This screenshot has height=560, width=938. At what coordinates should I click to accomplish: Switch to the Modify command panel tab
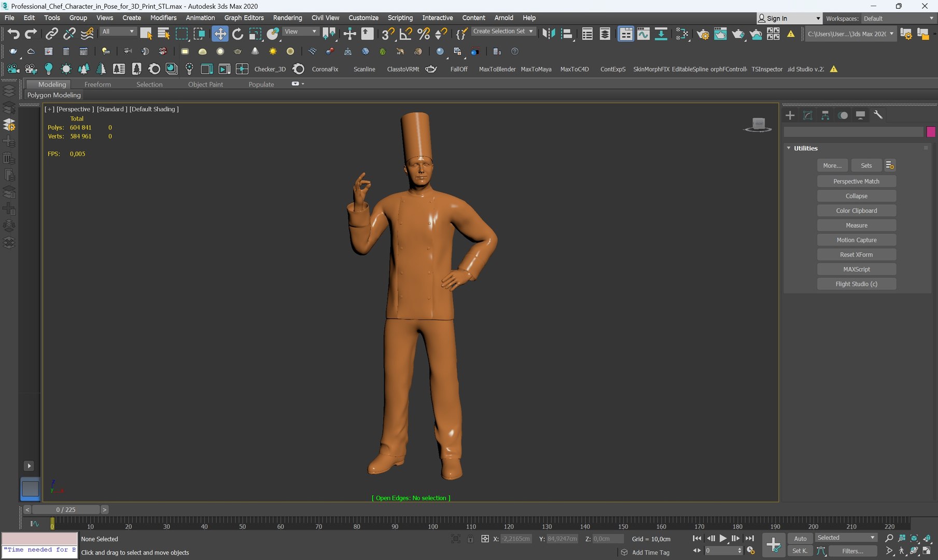click(x=808, y=115)
